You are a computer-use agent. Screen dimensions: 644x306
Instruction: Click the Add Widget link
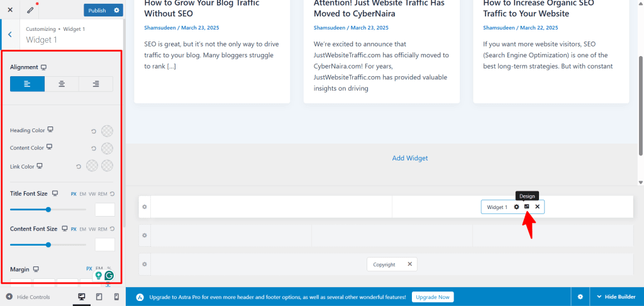[409, 158]
